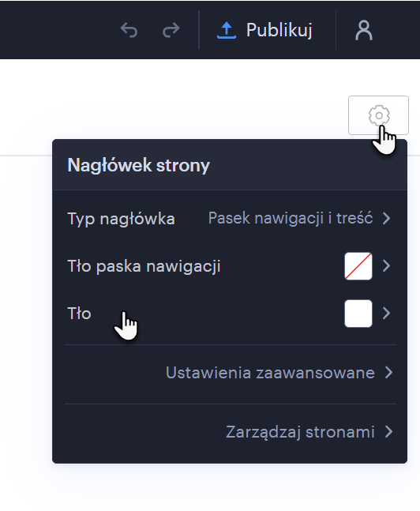Click chevron after Zarządzaj stronami

pos(388,432)
